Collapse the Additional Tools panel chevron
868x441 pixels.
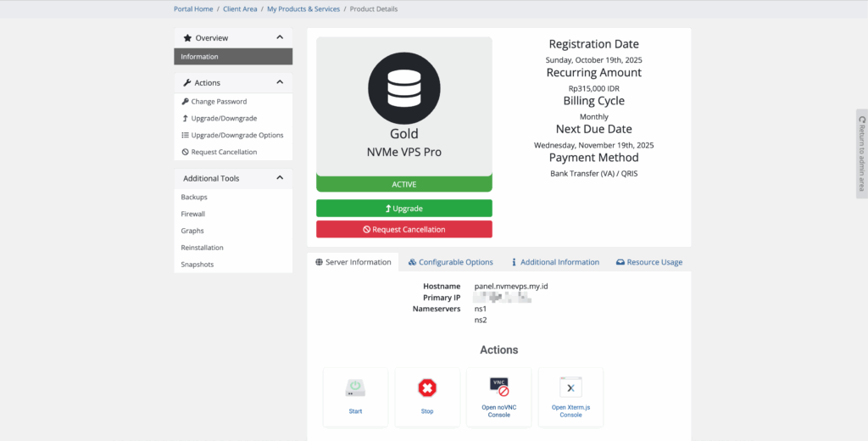(280, 178)
